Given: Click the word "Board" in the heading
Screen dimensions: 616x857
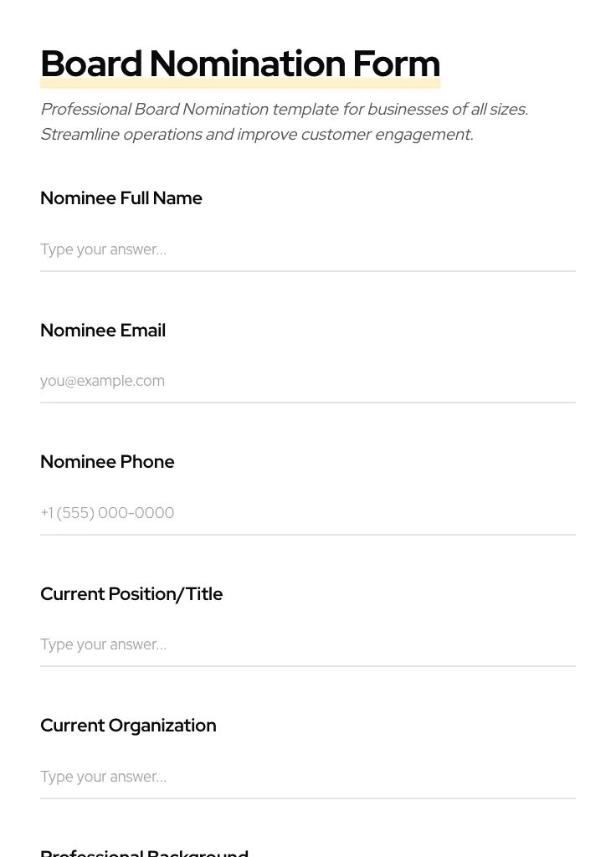Looking at the screenshot, I should point(91,64).
